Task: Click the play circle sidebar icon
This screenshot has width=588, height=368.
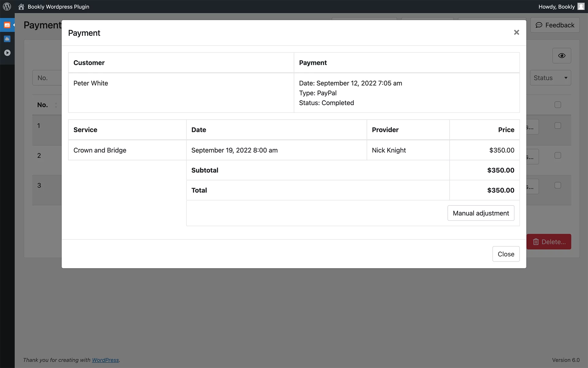Action: coord(7,53)
